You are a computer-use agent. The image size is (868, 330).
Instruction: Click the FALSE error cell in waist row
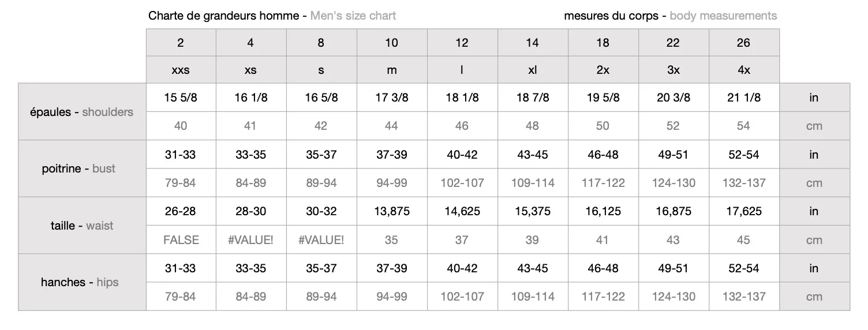(181, 239)
